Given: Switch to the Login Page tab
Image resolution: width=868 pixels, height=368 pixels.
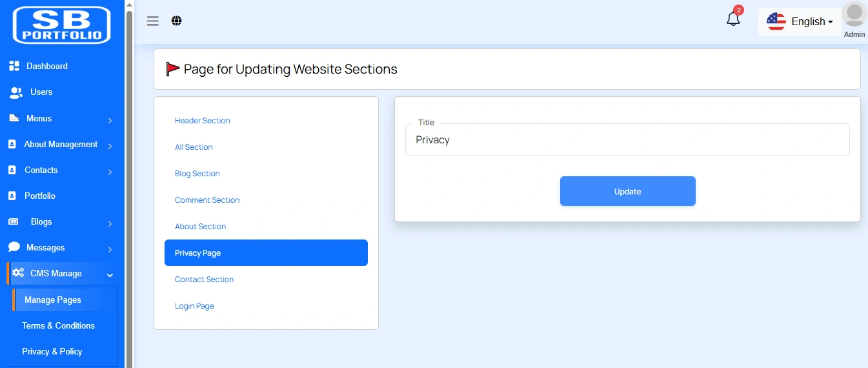Looking at the screenshot, I should (194, 306).
